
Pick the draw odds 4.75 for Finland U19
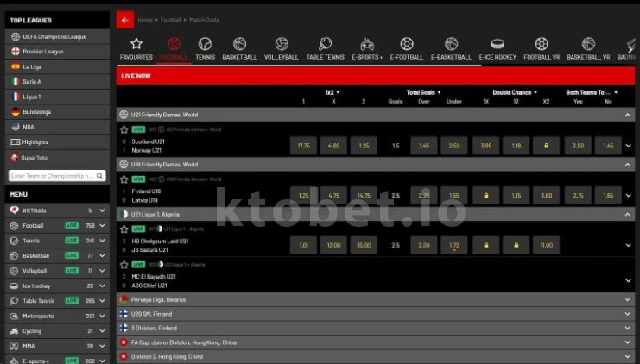pyautogui.click(x=333, y=196)
